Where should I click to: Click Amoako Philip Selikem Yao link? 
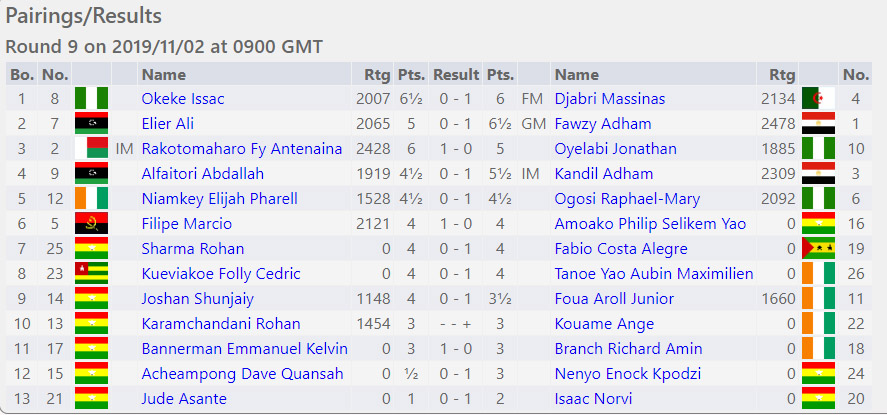tap(650, 224)
